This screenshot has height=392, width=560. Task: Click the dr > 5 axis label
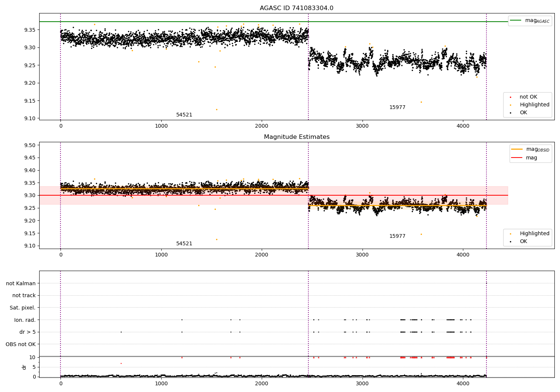28,332
